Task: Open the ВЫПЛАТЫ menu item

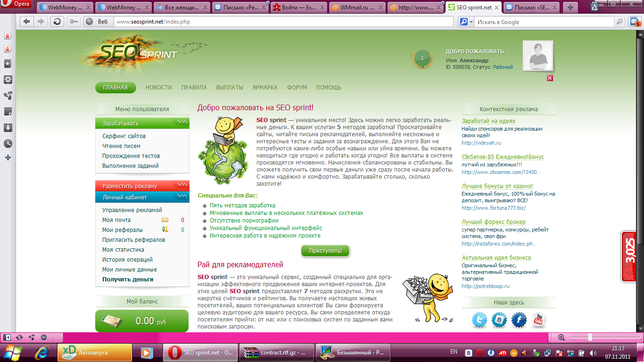Action: point(230,88)
